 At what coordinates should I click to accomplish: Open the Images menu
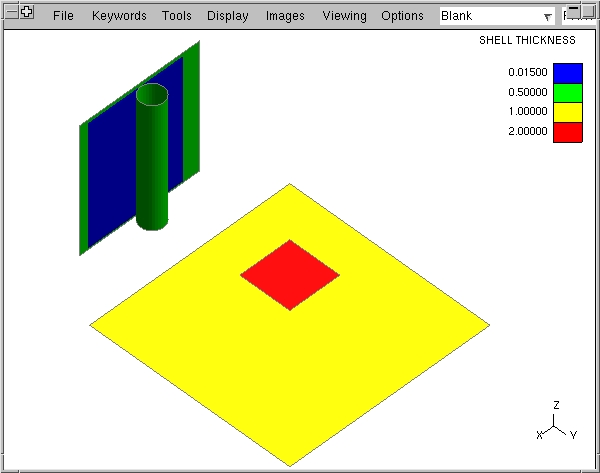[285, 16]
